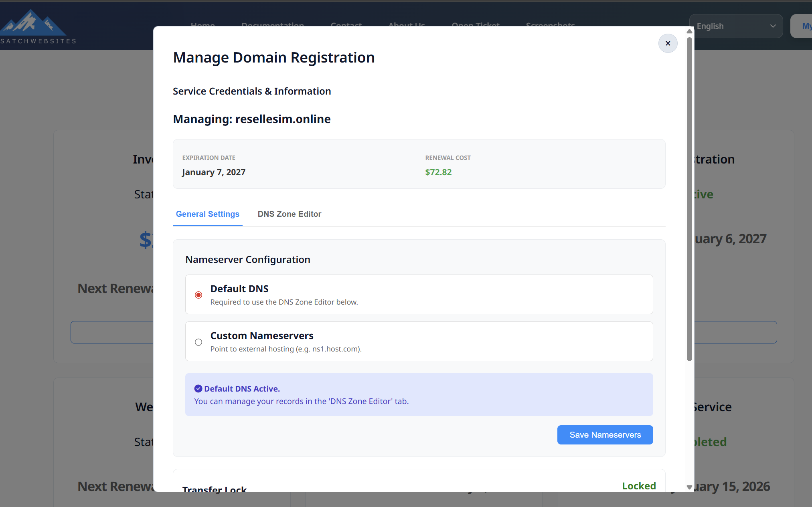
Task: Click the modal scrollbar up arrow
Action: (x=689, y=31)
